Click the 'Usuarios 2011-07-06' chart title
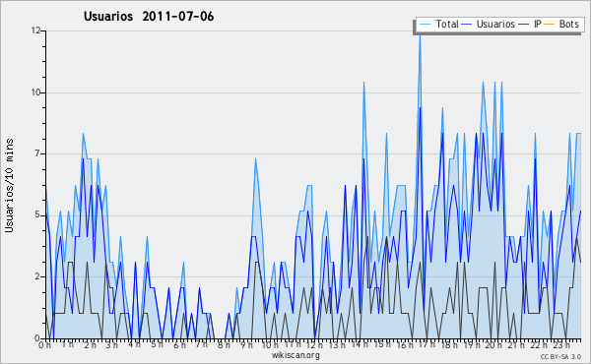Image resolution: width=591 pixels, height=364 pixels. [149, 17]
